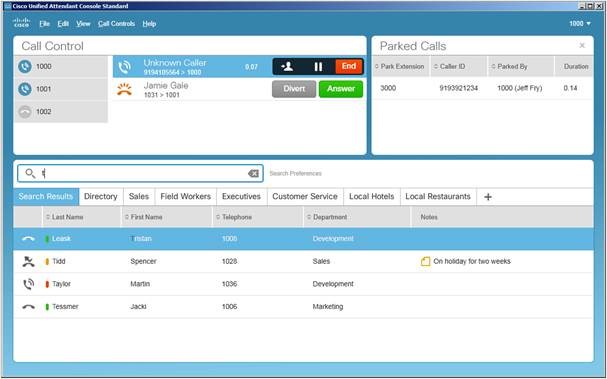
Task: Click Unknown Caller active call icon
Action: 124,67
